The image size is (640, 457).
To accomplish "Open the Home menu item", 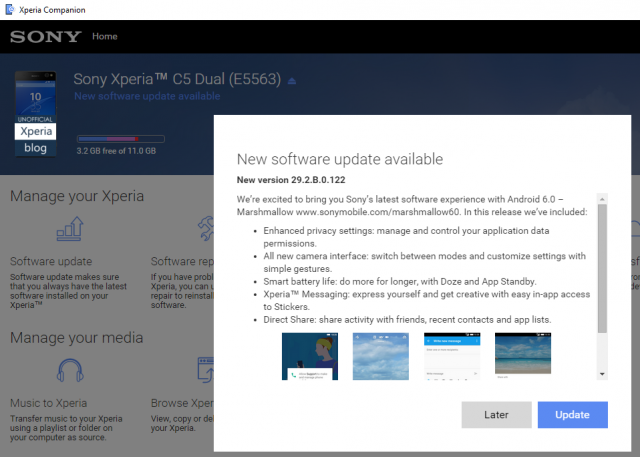I will [x=104, y=36].
